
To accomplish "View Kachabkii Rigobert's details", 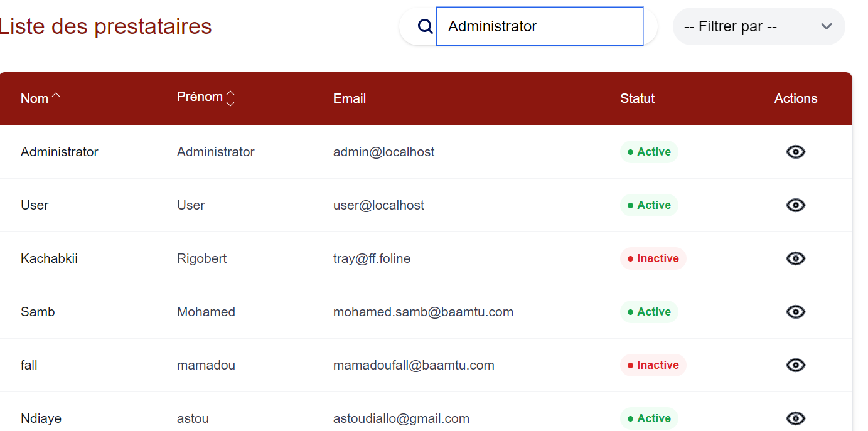I will click(x=795, y=258).
